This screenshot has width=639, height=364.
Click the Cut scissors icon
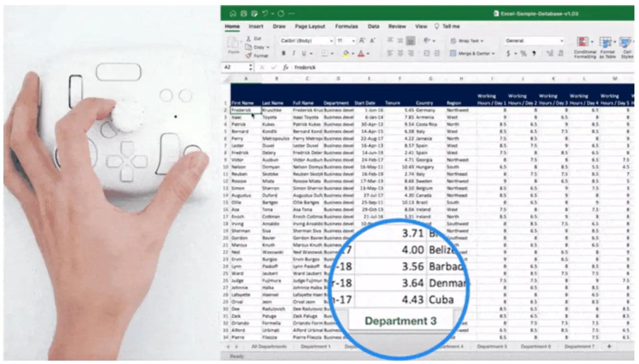point(248,39)
